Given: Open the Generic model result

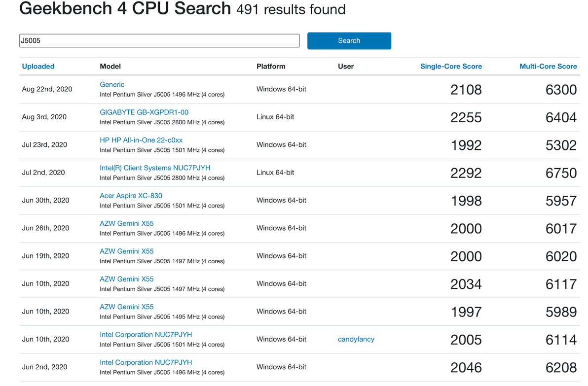Looking at the screenshot, I should click(x=112, y=85).
